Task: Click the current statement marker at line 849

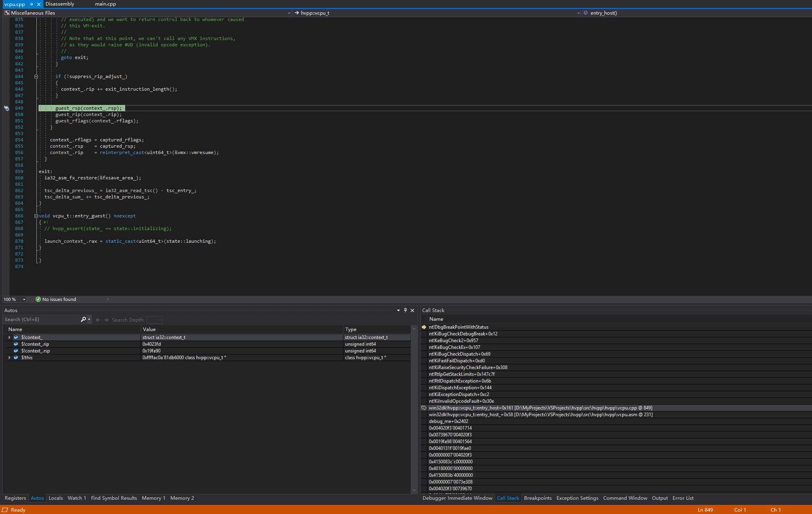Action: point(6,108)
